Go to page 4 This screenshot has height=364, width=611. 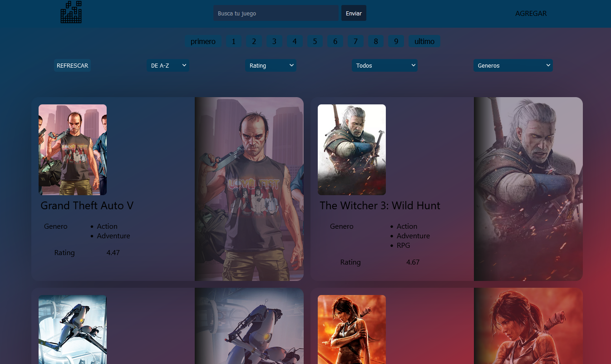click(x=295, y=41)
